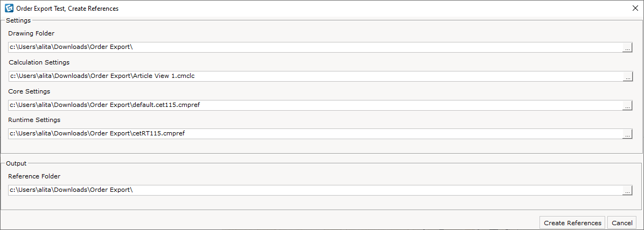Click the Core Settings browse ellipsis
644x230 pixels.
(627, 106)
